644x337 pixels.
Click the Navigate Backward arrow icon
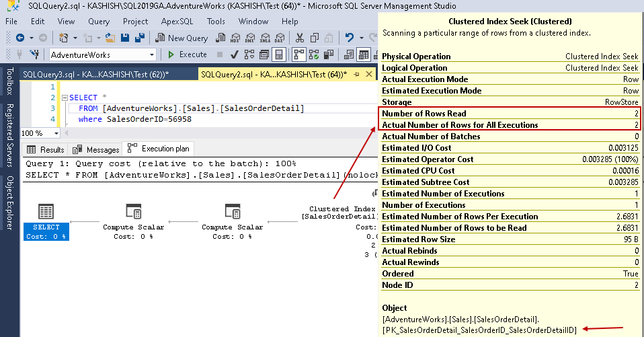[x=19, y=38]
